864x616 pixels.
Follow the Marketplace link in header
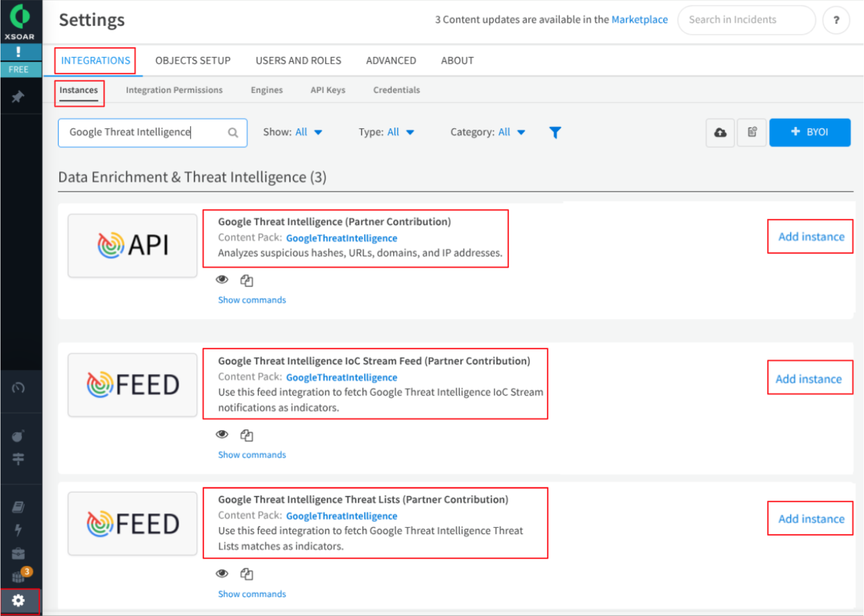tap(639, 19)
